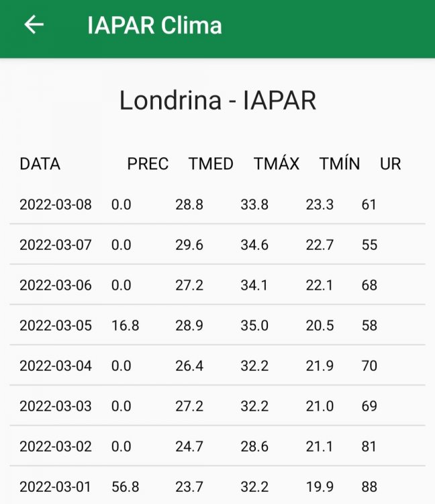The image size is (435, 504).
Task: Click the PREC column header
Action: (x=148, y=164)
